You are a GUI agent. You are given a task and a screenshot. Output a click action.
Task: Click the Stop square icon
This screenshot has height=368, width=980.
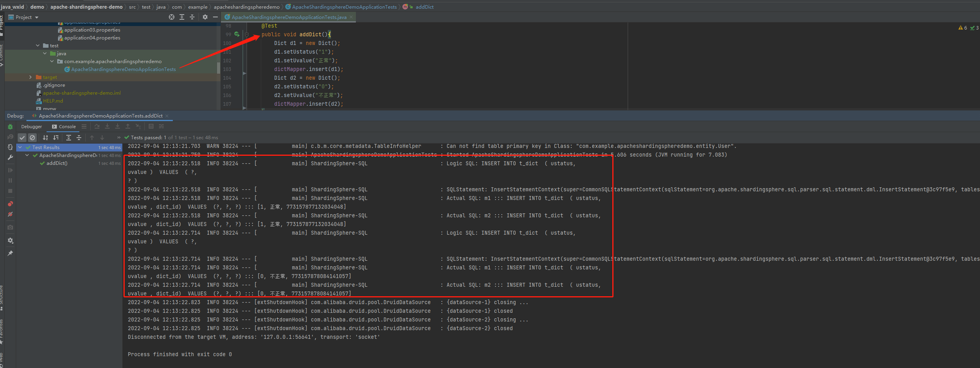[x=10, y=191]
